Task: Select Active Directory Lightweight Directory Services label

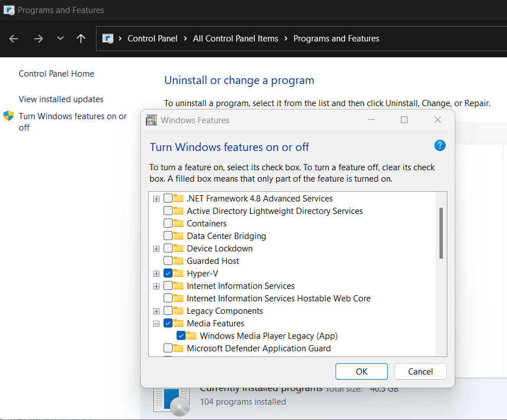Action: [275, 211]
